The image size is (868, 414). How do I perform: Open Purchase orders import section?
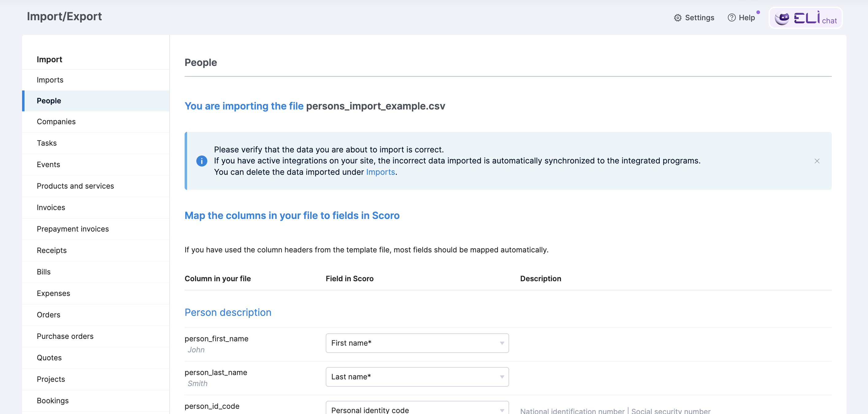pyautogui.click(x=96, y=336)
